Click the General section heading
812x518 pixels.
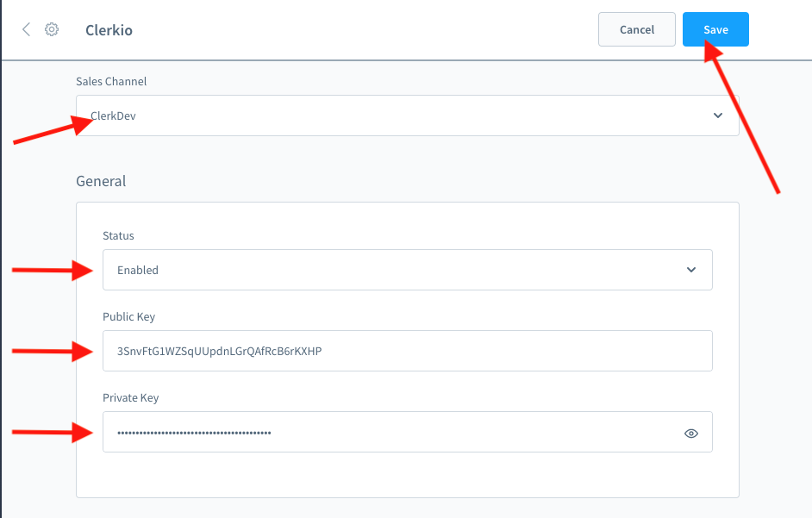(101, 181)
